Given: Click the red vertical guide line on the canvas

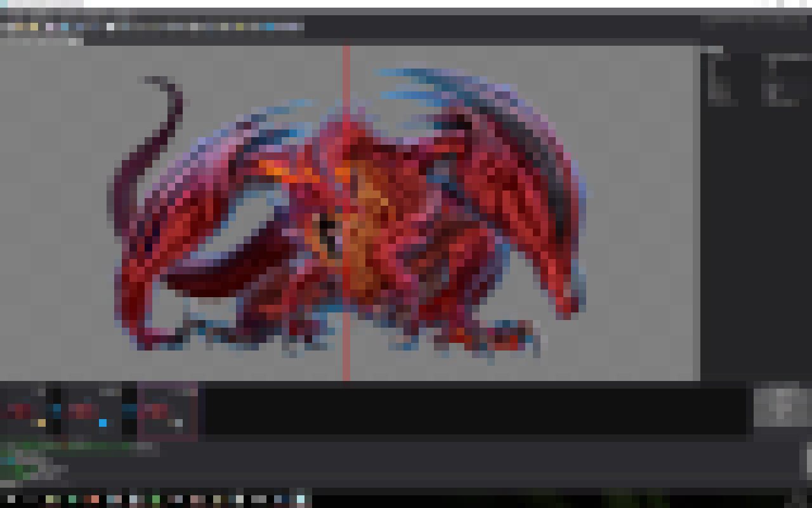Looking at the screenshot, I should (x=346, y=213).
